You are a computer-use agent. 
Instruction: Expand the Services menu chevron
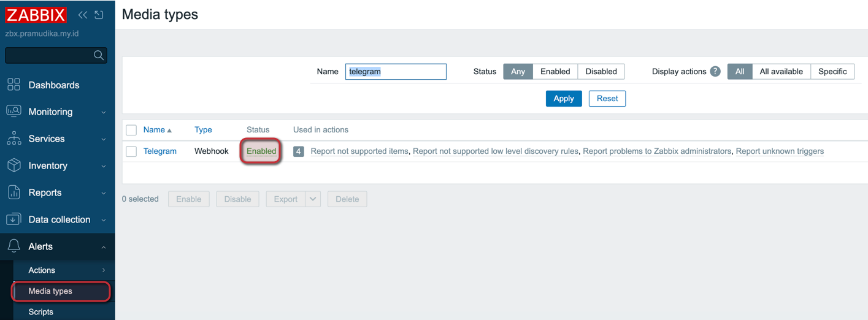[104, 139]
